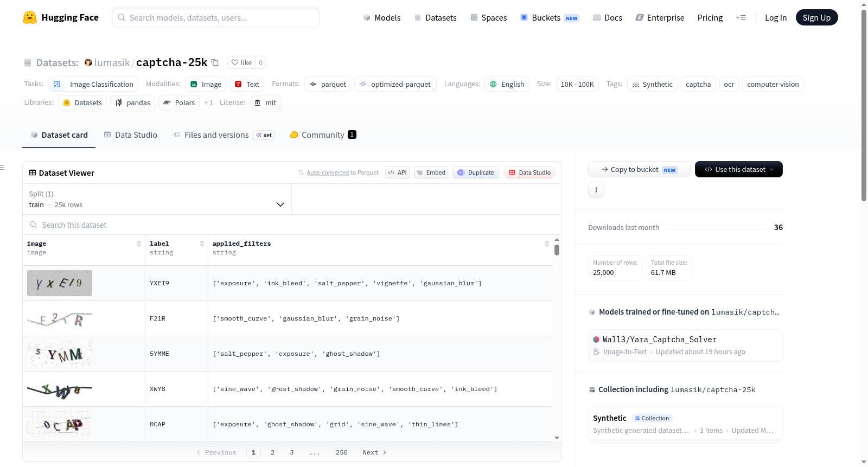The height and width of the screenshot is (467, 868).
Task: Click the pandas library tag
Action: tap(133, 103)
